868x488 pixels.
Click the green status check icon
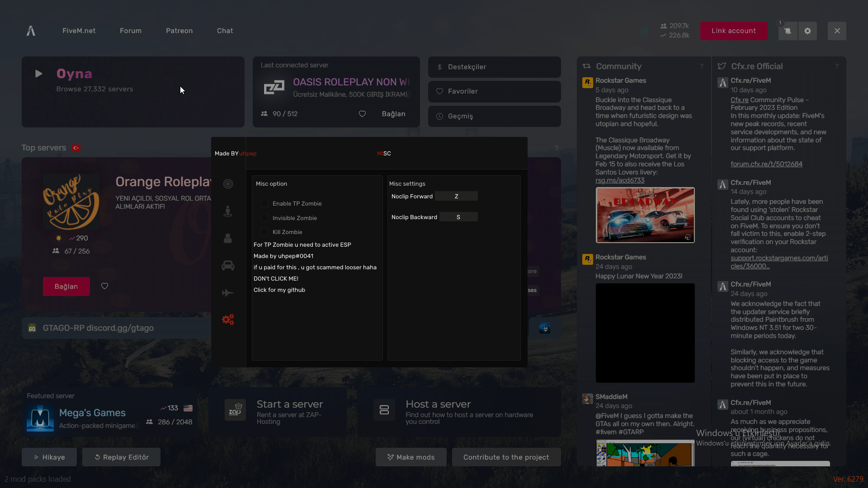pyautogui.click(x=645, y=31)
